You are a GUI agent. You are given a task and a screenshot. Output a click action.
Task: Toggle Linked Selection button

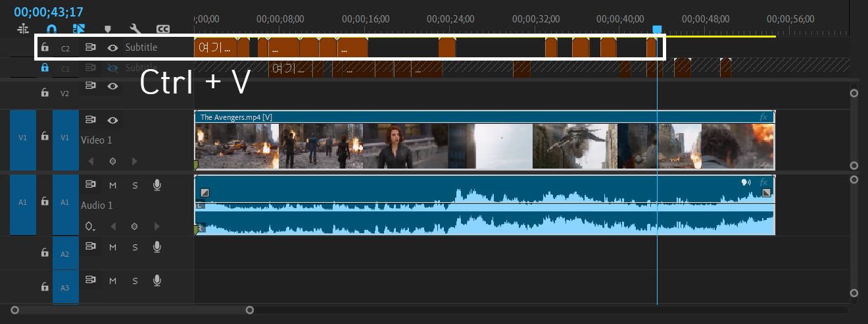79,29
